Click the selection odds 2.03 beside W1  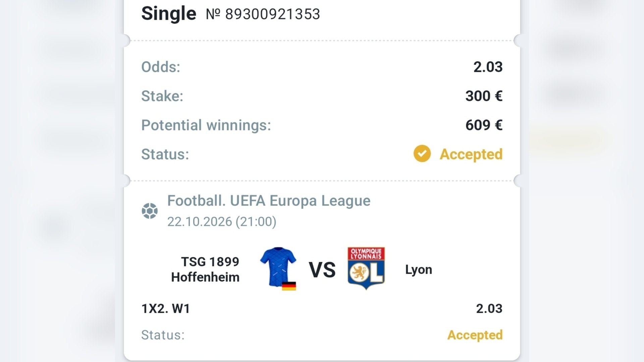coord(489,308)
